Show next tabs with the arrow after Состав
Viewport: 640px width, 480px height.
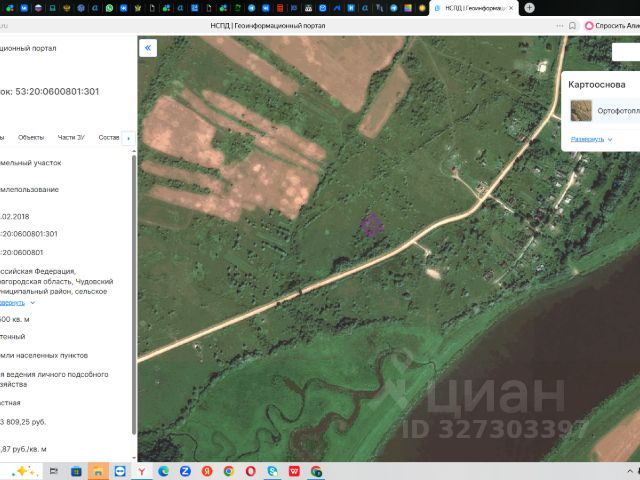[129, 138]
